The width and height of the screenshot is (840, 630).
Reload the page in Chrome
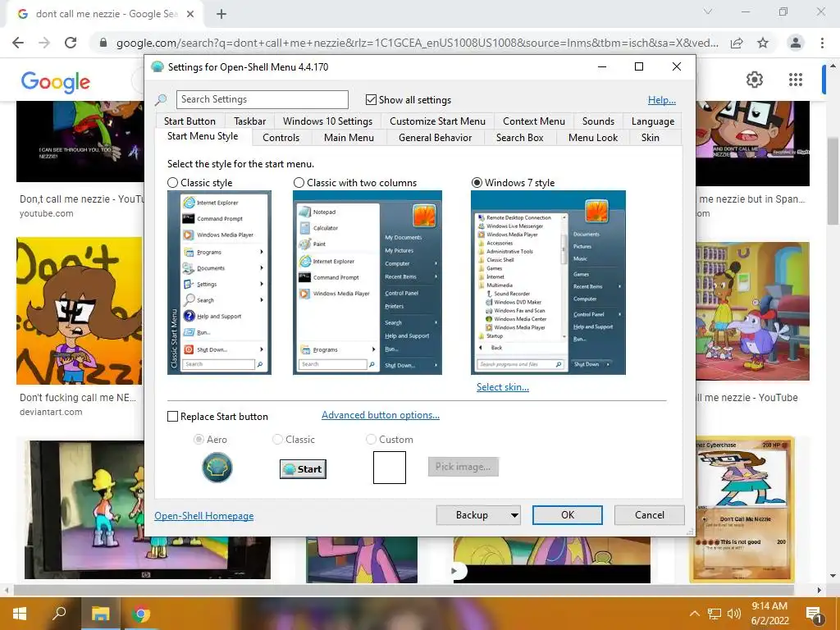point(71,43)
